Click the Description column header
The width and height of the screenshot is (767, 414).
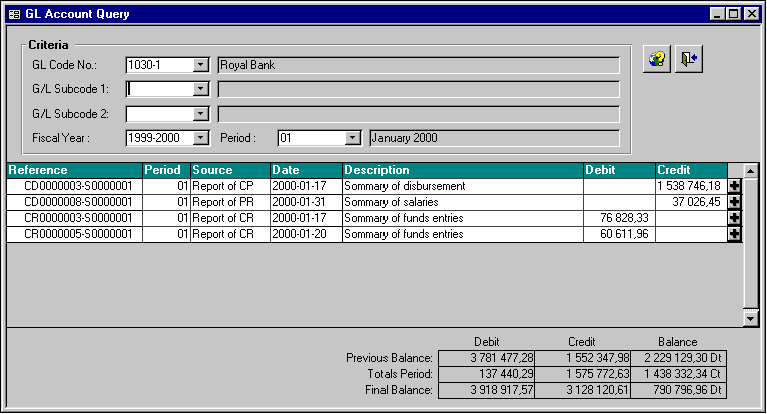tap(462, 170)
